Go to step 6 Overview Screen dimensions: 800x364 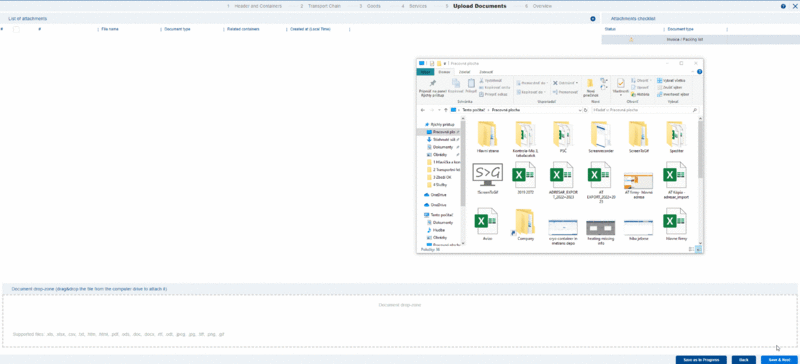tap(538, 6)
